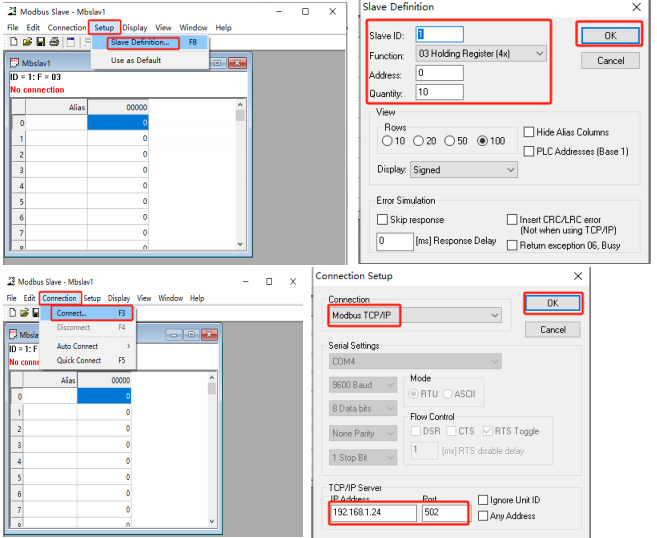This screenshot has height=538, width=657.
Task: Click Mbslav1 document icon in lower child window
Action: tap(13, 334)
